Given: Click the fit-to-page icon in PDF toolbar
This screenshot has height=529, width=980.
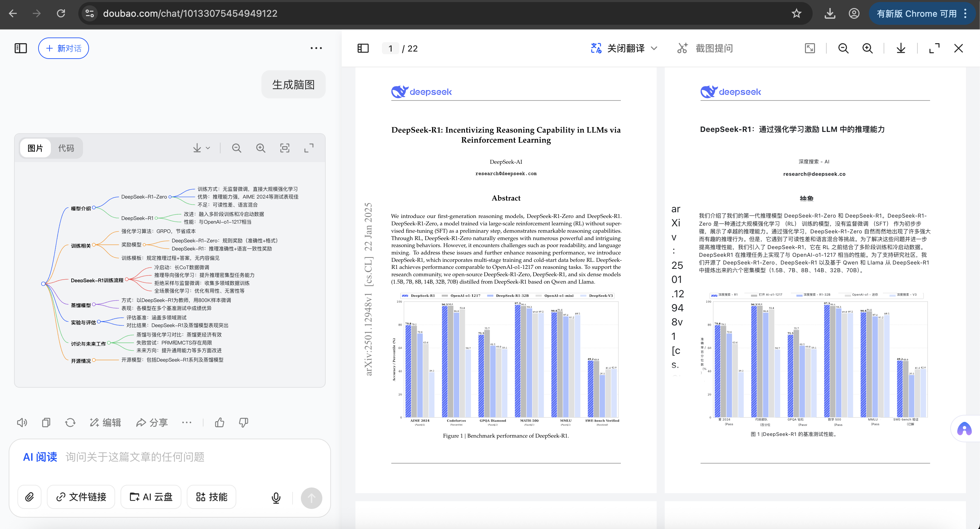Looking at the screenshot, I should (x=810, y=48).
